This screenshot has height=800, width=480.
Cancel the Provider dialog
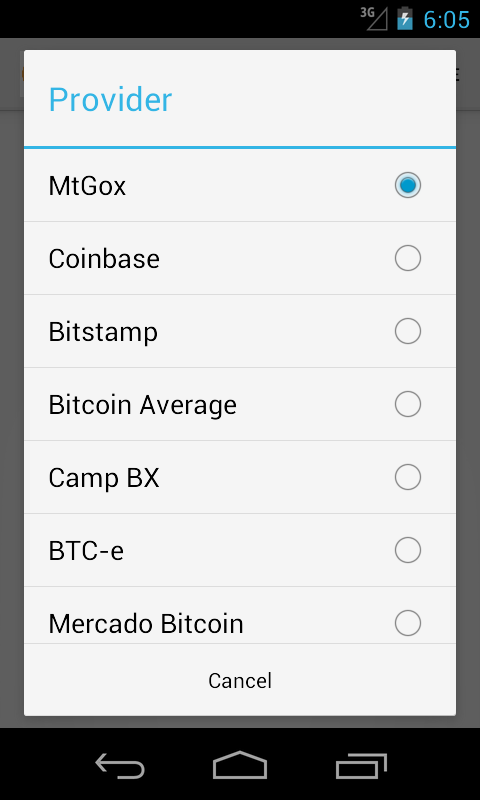tap(240, 680)
